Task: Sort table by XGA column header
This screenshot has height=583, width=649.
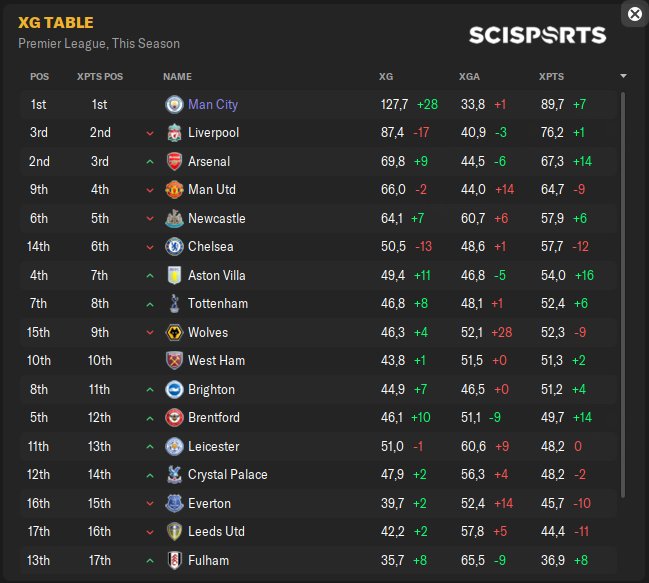Action: (469, 76)
